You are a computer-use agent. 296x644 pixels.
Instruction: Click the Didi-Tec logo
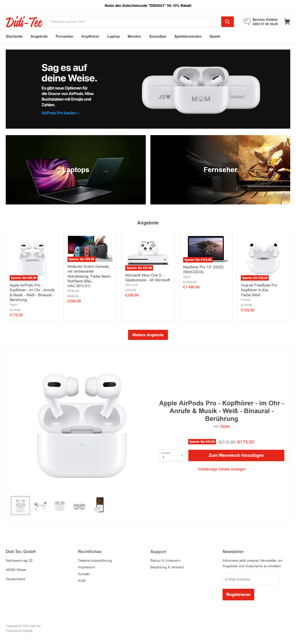pyautogui.click(x=24, y=22)
